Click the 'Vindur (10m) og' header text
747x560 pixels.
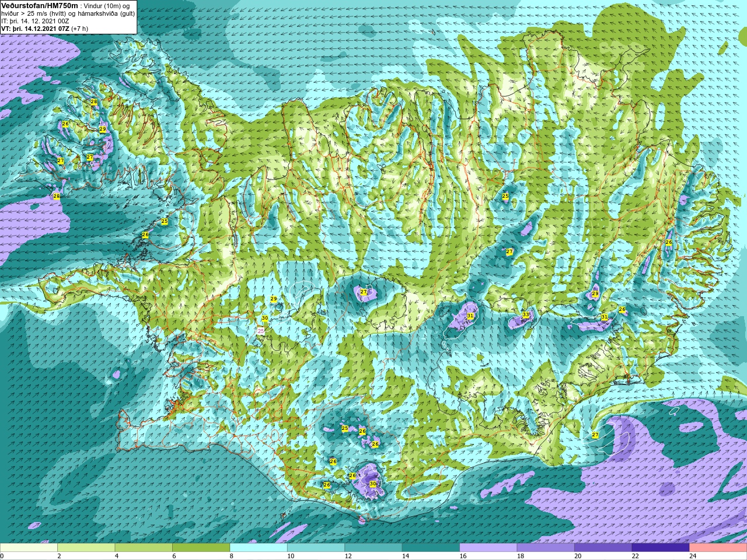click(108, 5)
